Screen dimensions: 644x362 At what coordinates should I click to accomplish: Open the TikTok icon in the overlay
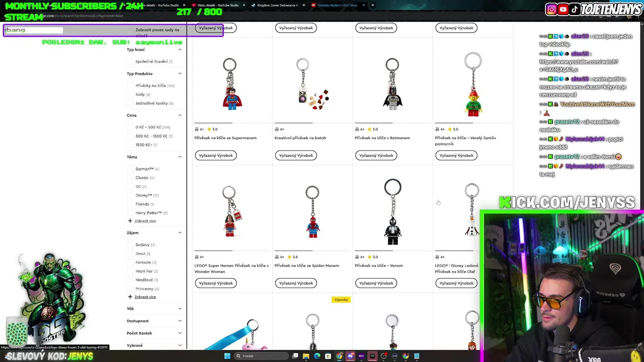click(575, 10)
